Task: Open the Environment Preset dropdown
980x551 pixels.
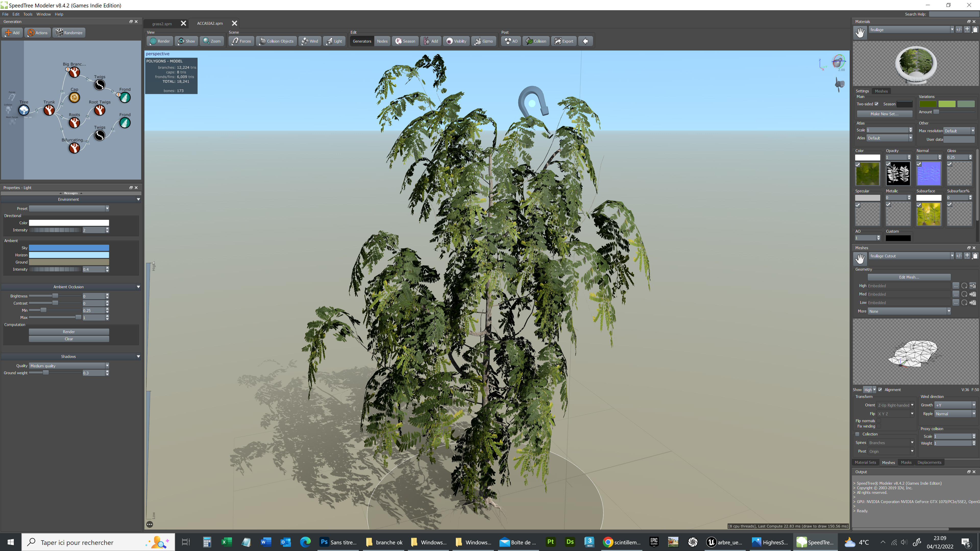Action: click(68, 208)
